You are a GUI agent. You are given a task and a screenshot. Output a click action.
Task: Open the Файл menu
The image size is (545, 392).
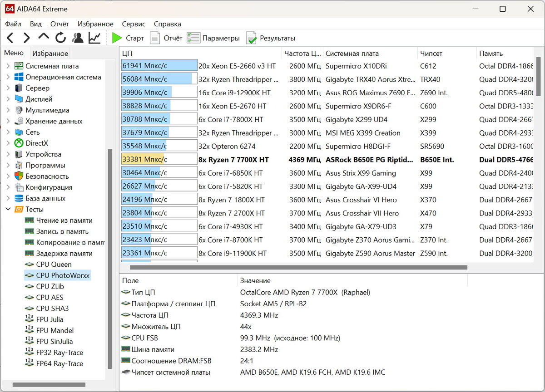point(13,24)
